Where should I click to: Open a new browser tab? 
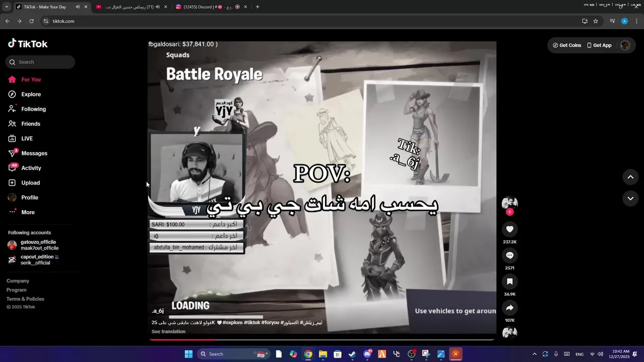click(258, 7)
